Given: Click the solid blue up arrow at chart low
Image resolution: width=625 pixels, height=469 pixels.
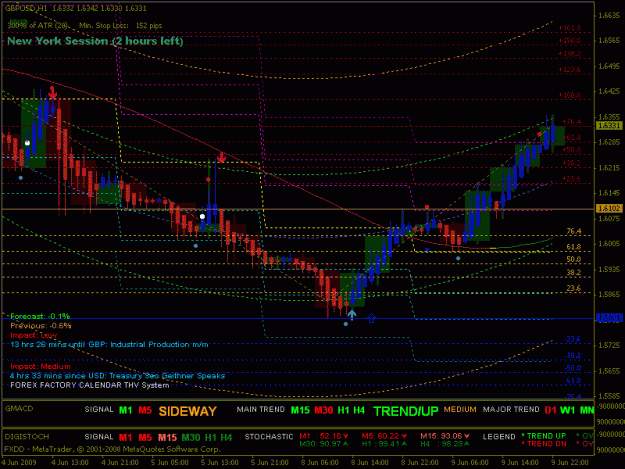Looking at the screenshot, I should (352, 314).
